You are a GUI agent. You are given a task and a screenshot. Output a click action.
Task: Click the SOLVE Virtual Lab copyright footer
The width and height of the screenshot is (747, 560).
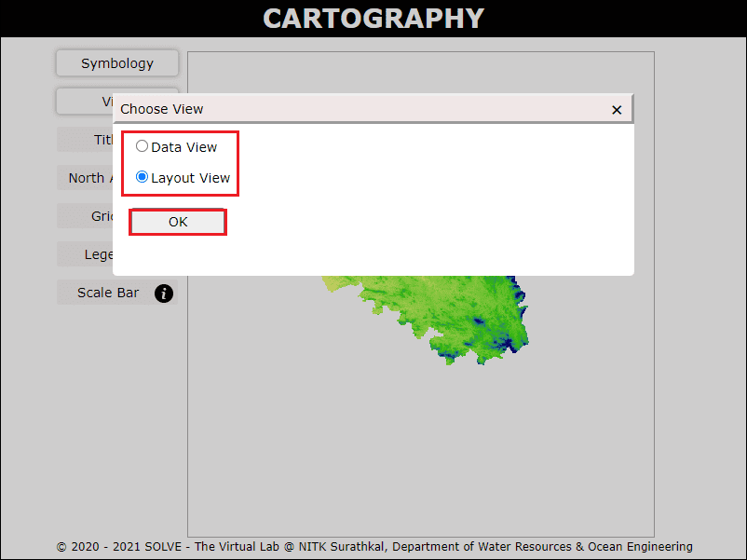(x=373, y=547)
